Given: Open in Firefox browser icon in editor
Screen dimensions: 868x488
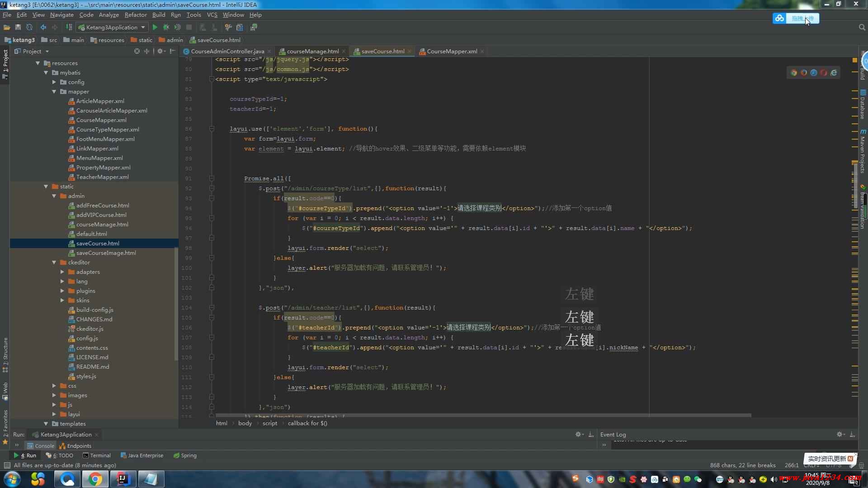Looking at the screenshot, I should coord(804,72).
